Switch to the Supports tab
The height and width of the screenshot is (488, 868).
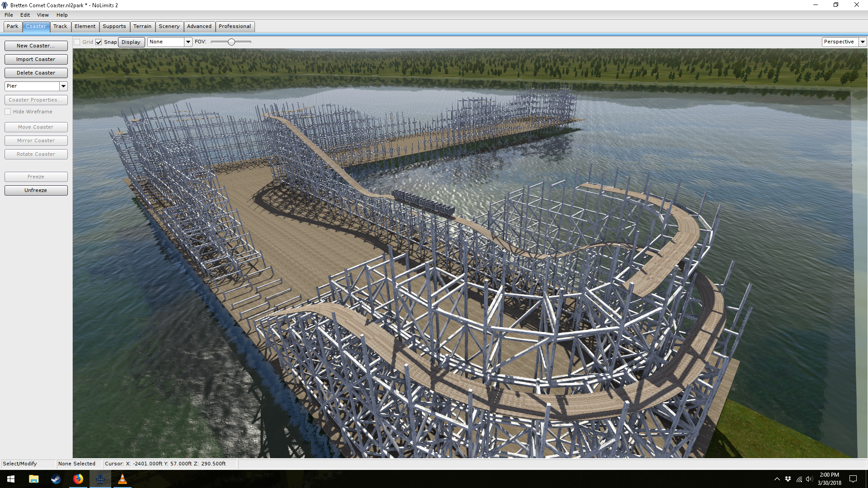114,26
